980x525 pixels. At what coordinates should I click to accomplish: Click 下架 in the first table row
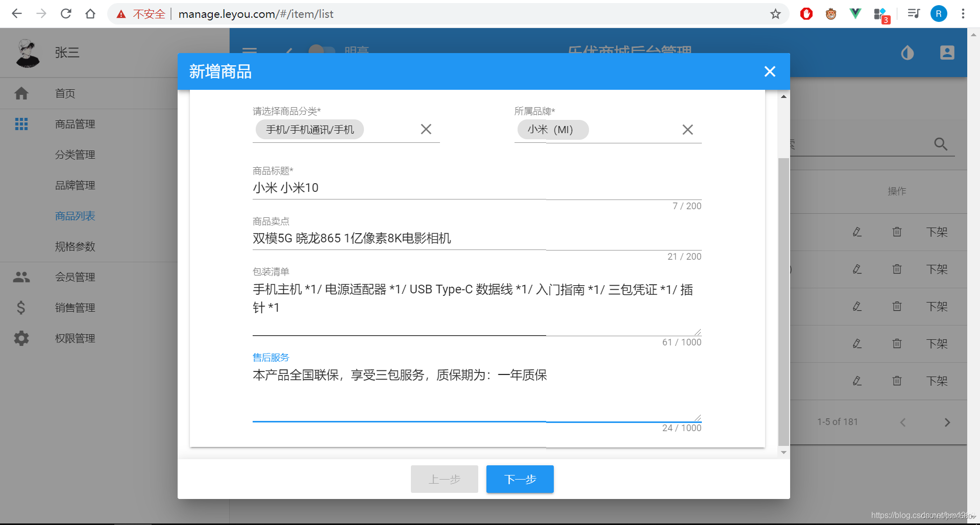point(937,232)
